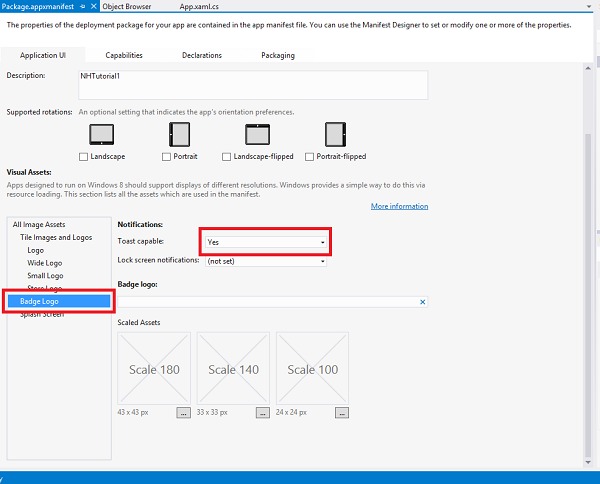The width and height of the screenshot is (600, 484).
Task: Select Tile Images and Logos
Action: [56, 238]
